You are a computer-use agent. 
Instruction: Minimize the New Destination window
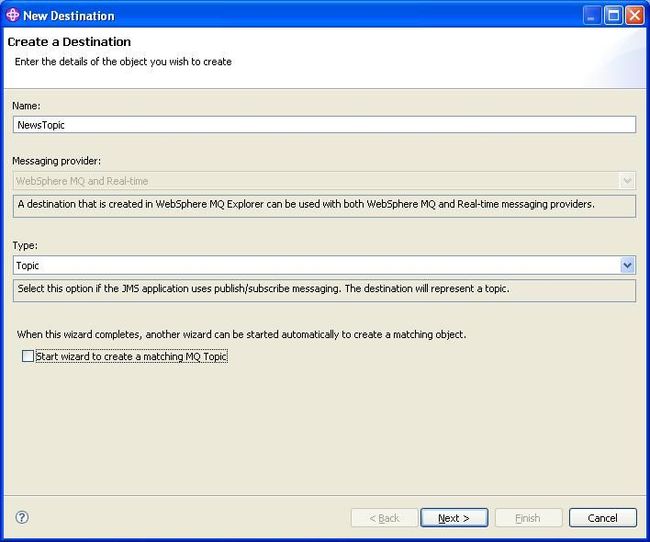(x=592, y=16)
